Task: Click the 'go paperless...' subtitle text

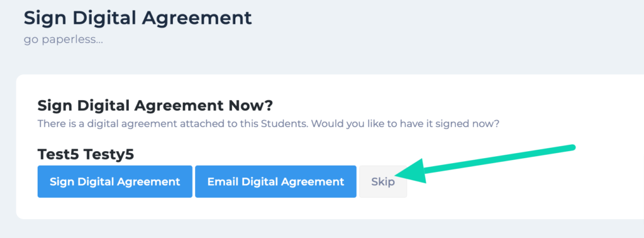Action: [64, 41]
